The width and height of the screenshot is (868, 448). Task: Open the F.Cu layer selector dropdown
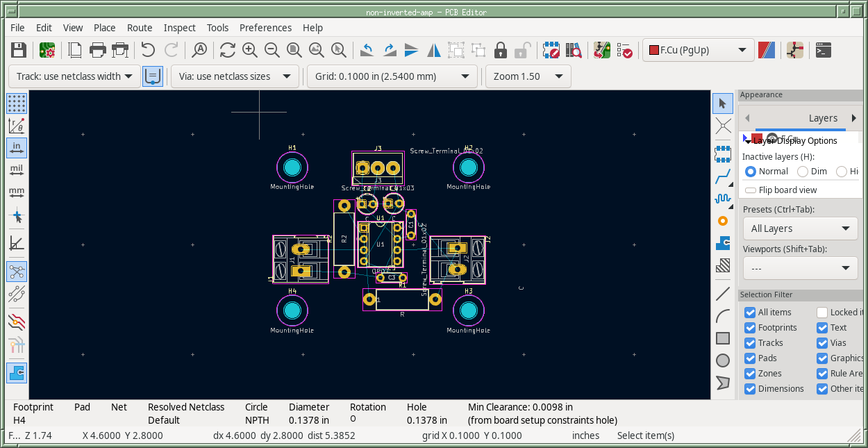click(x=699, y=50)
